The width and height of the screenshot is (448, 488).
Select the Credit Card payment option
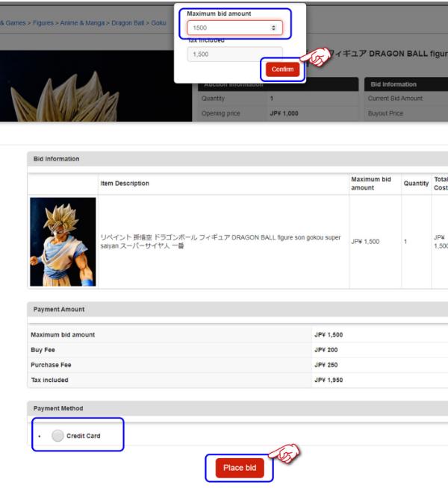tap(57, 436)
